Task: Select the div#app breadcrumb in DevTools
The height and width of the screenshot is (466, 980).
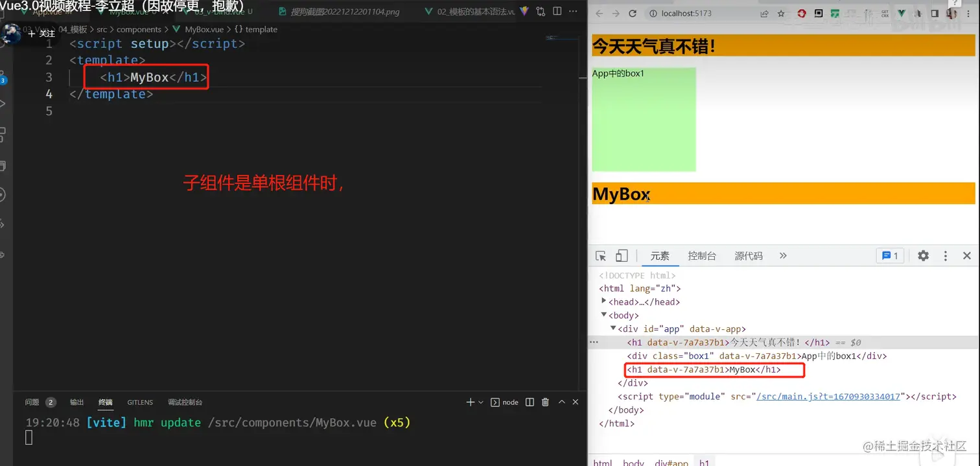Action: click(x=670, y=463)
